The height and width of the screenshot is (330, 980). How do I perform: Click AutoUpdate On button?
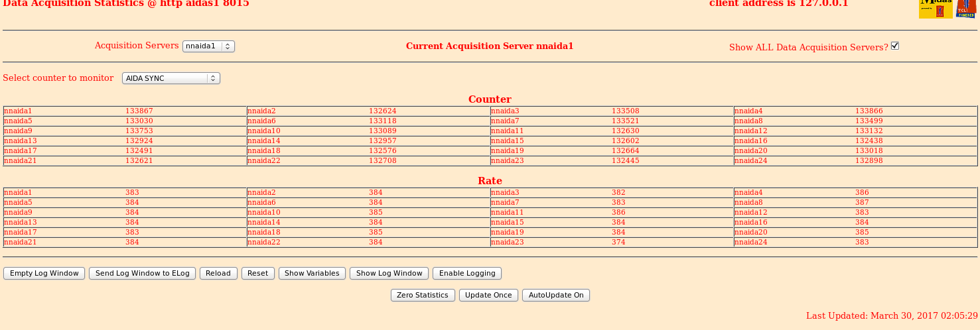556,295
